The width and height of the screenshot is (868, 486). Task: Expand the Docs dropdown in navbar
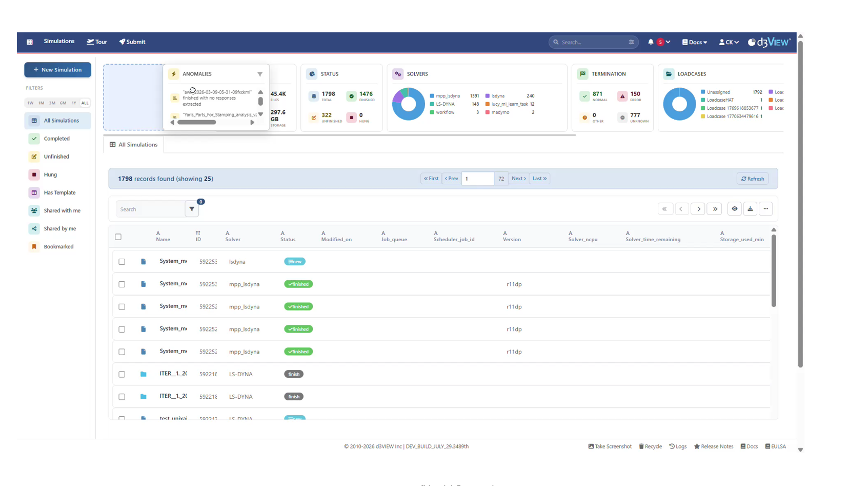(695, 42)
